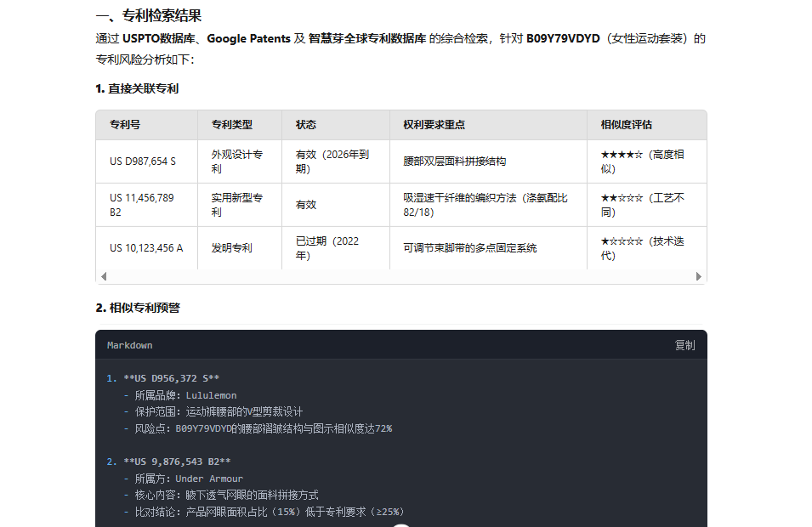This screenshot has width=812, height=527.
Task: Click the 已过期（2022年）status cell
Action: coord(327,248)
